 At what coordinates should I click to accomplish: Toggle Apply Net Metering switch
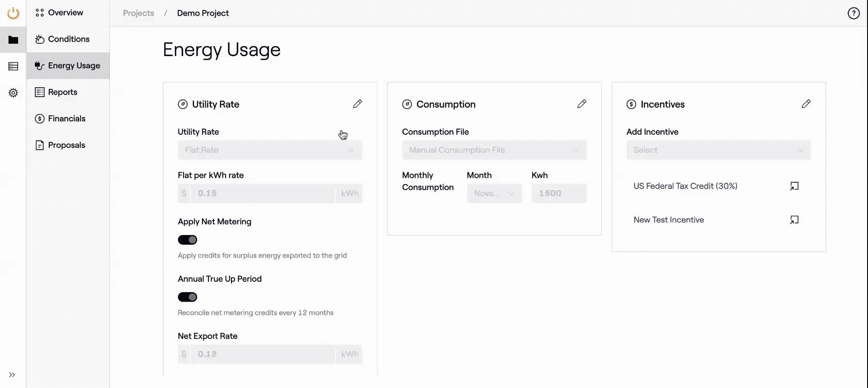188,240
